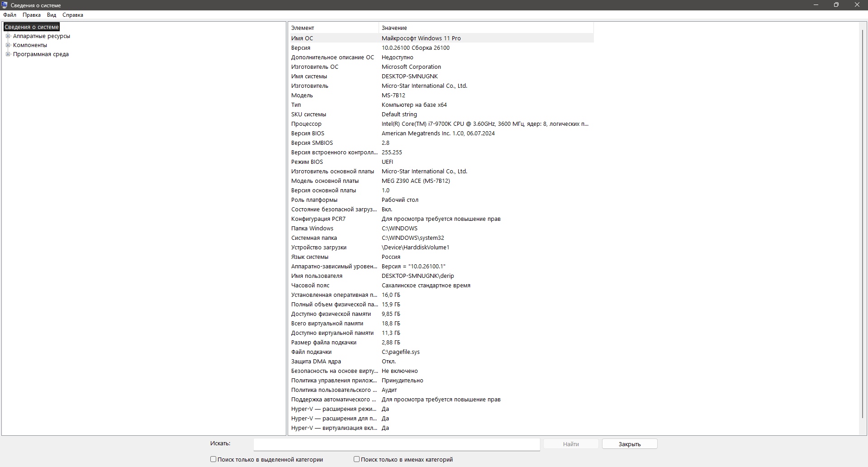
Task: Select the SKU системы row
Action: pos(441,114)
